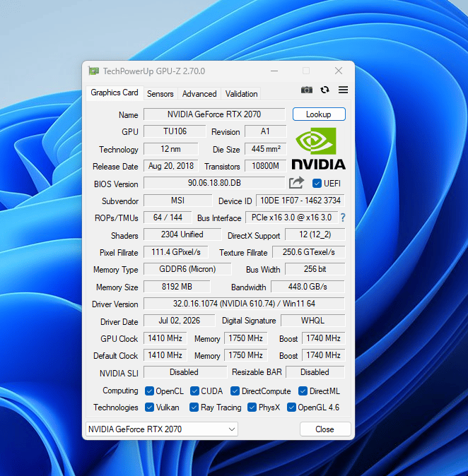Click the Die Size field 445 mm²

click(265, 149)
